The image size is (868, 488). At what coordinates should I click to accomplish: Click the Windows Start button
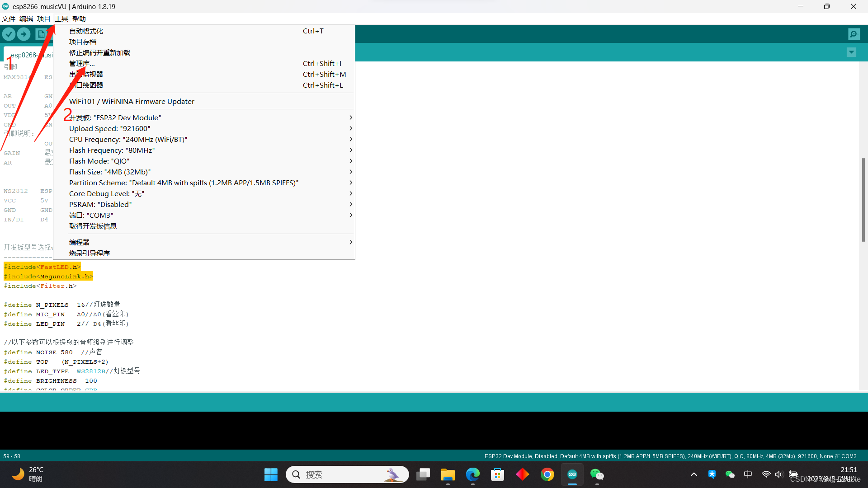click(x=271, y=474)
